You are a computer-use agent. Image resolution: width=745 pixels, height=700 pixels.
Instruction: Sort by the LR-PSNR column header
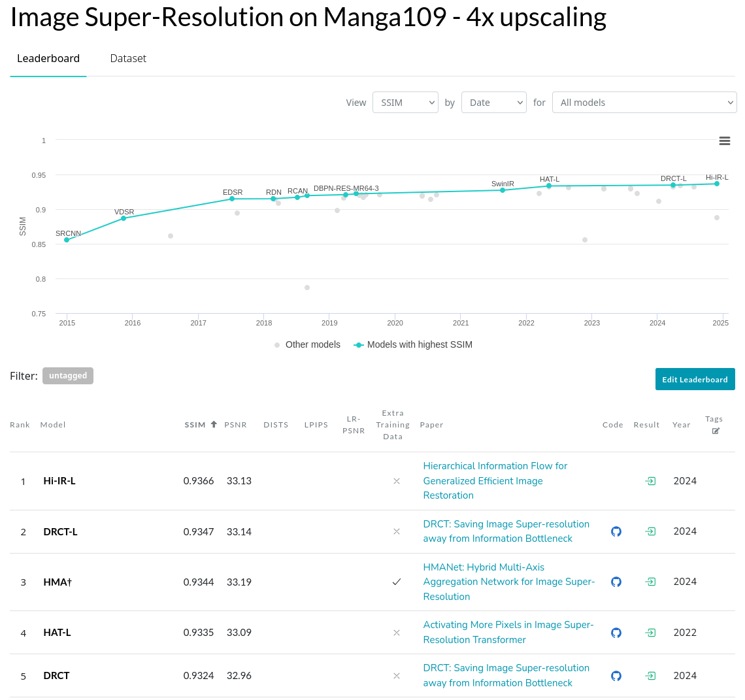[354, 425]
